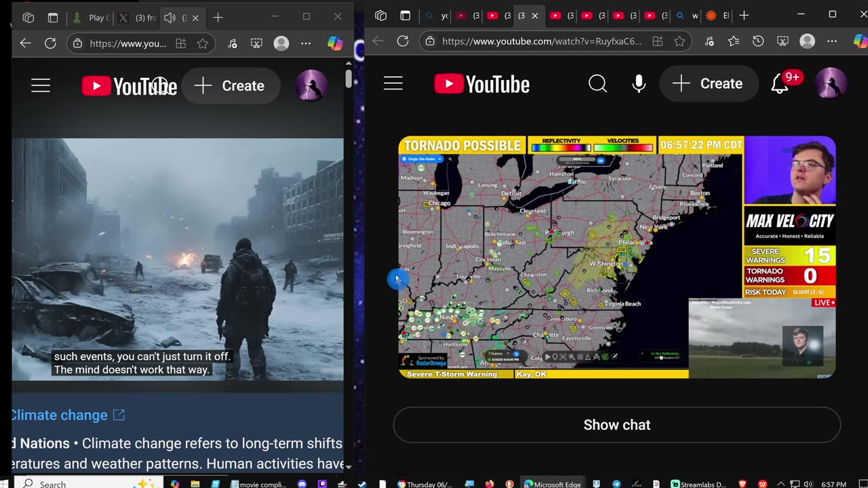The image size is (868, 488).
Task: Click the Max Velocity live radar video
Action: pyautogui.click(x=617, y=257)
